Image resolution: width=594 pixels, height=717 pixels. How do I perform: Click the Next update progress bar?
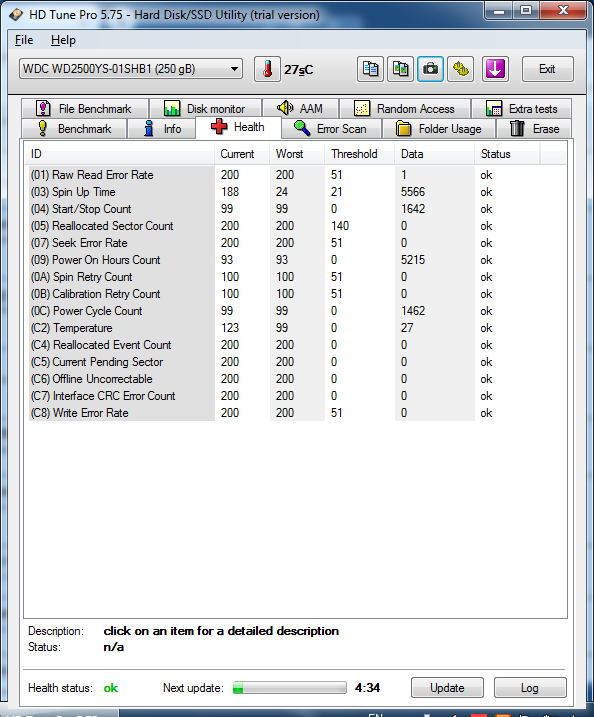coord(289,688)
